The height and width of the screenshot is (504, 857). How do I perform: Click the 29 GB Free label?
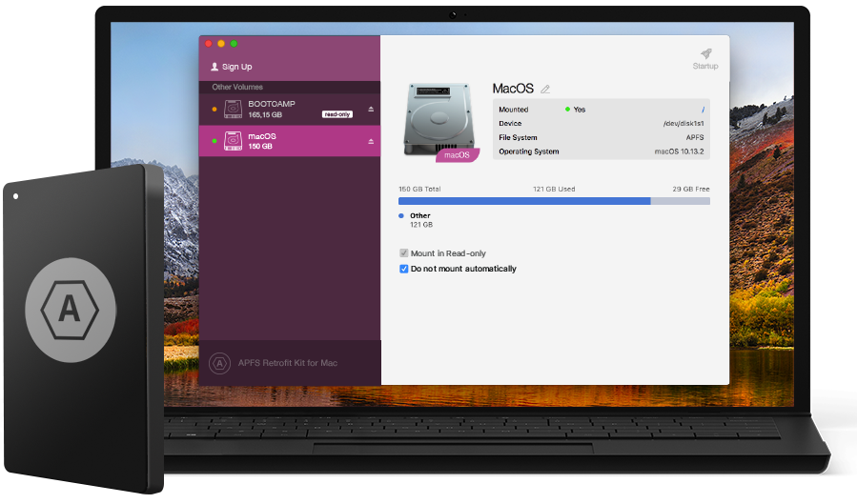point(691,189)
